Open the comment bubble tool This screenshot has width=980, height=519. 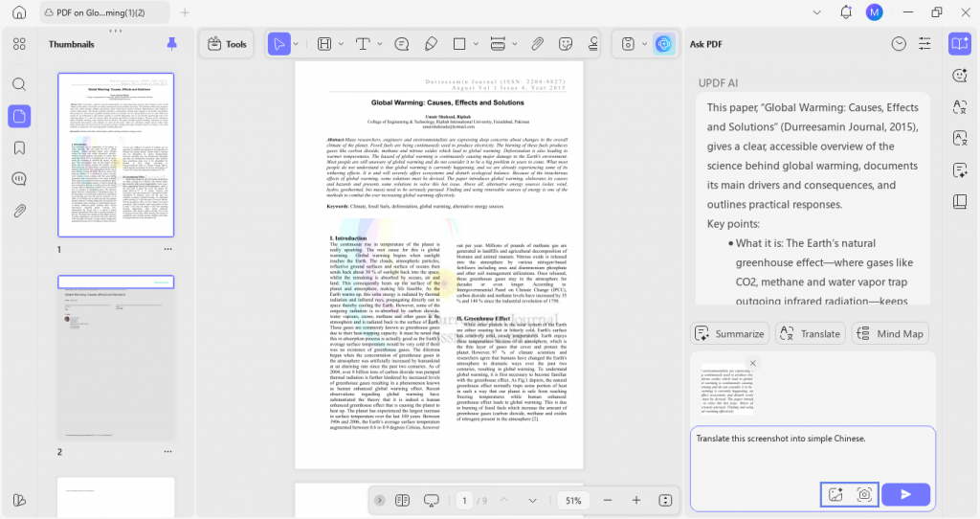402,44
